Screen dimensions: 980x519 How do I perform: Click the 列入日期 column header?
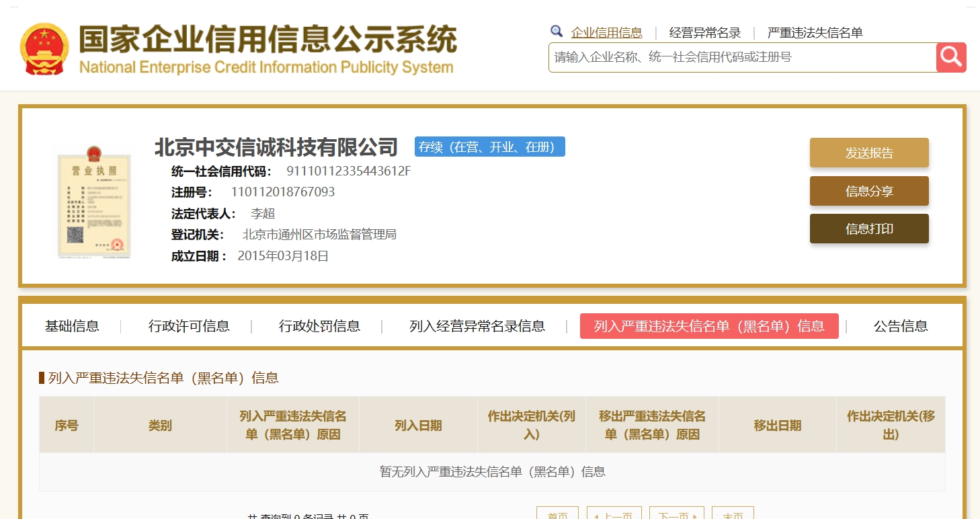(x=418, y=425)
